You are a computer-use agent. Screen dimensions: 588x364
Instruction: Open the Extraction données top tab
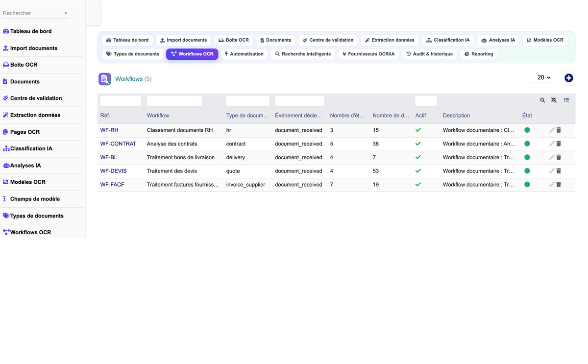[390, 40]
